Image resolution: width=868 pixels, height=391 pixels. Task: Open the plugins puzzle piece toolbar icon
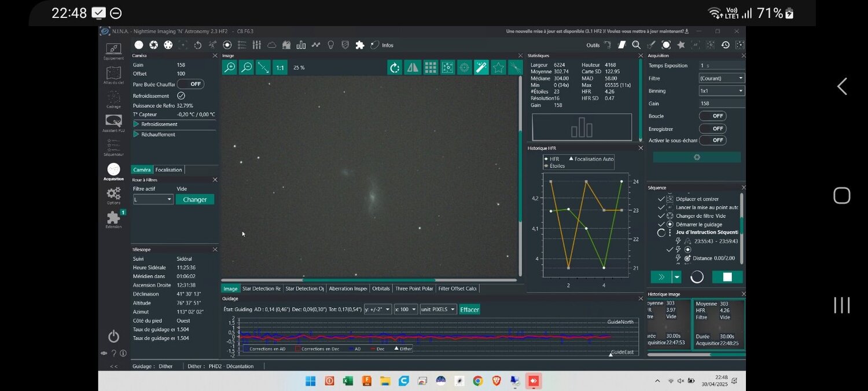360,45
